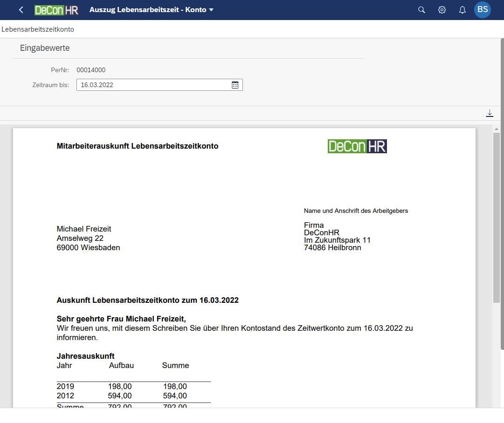This screenshot has height=423, width=504.
Task: Open the calendar date picker icon
Action: click(235, 85)
